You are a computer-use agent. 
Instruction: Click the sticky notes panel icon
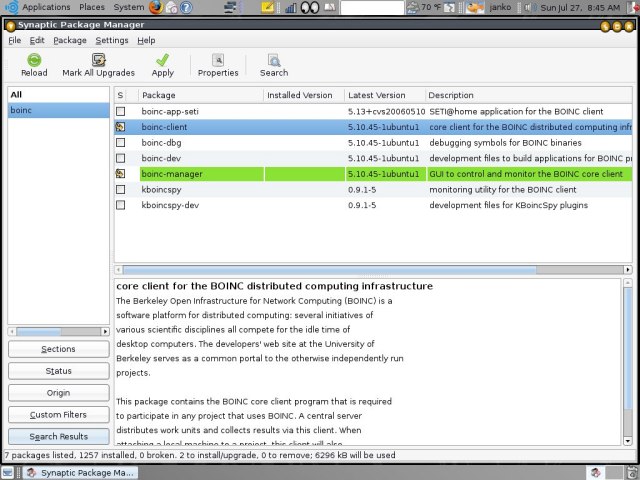tap(267, 7)
